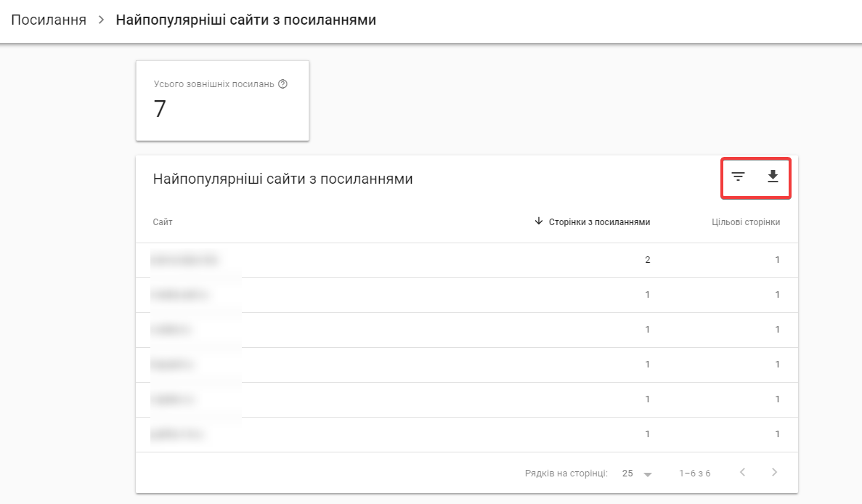Image resolution: width=862 pixels, height=504 pixels.
Task: Sort by Сторінки з посиланнями column
Action: pos(592,222)
